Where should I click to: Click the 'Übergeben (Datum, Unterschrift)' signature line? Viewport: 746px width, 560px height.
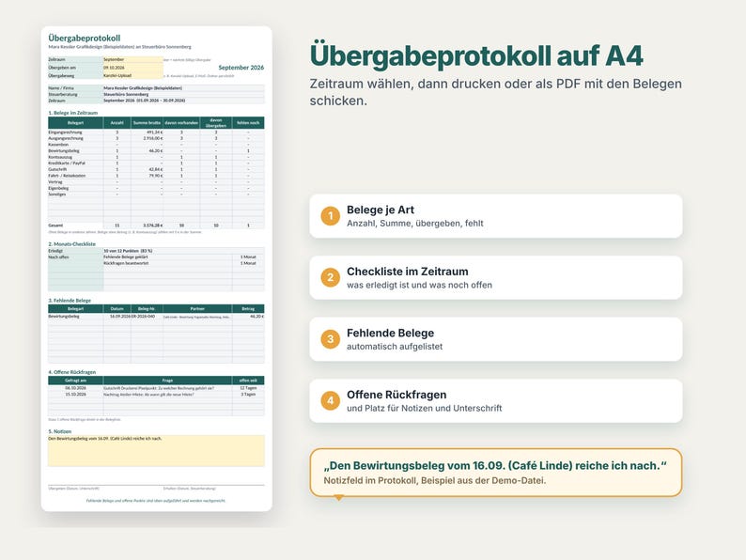[73, 489]
